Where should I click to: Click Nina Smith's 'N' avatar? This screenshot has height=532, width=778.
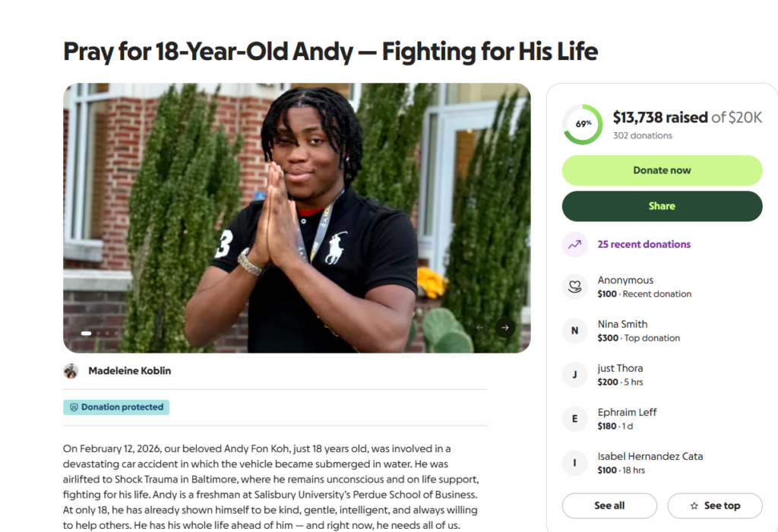pos(574,331)
